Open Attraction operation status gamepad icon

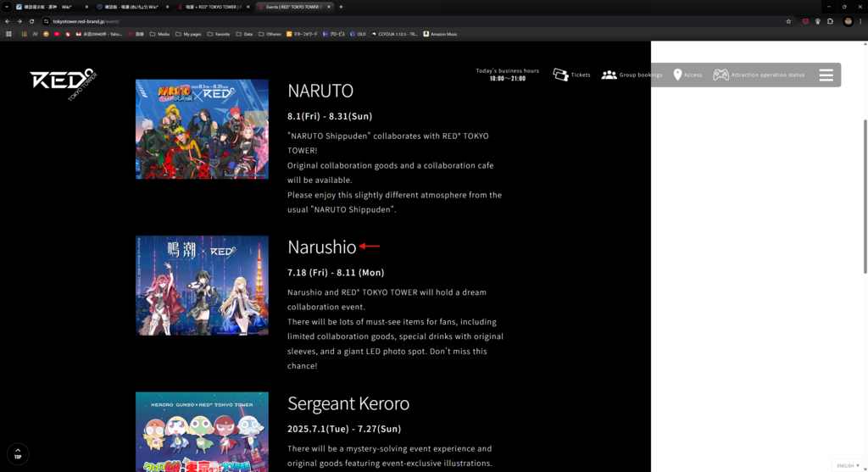coord(721,75)
